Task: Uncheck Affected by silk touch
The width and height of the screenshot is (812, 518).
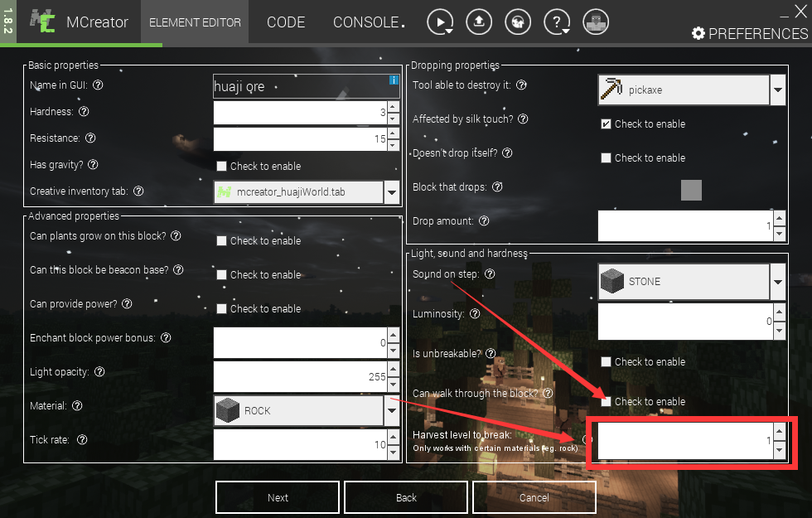Action: pos(607,124)
